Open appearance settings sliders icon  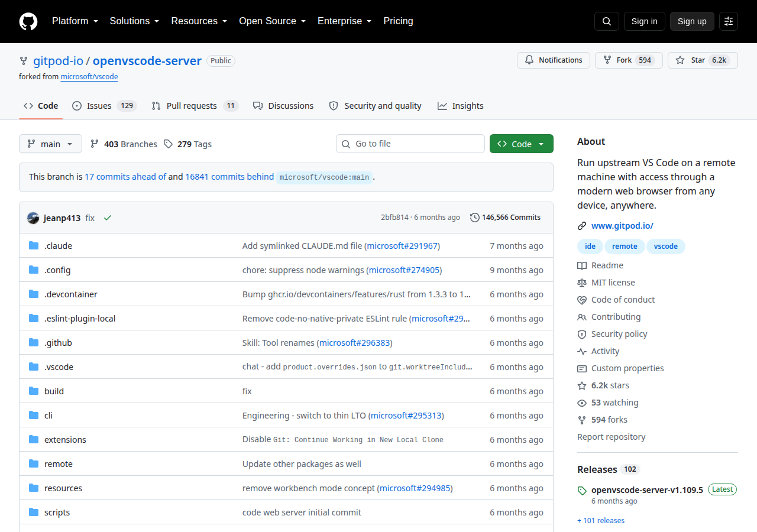[x=729, y=21]
